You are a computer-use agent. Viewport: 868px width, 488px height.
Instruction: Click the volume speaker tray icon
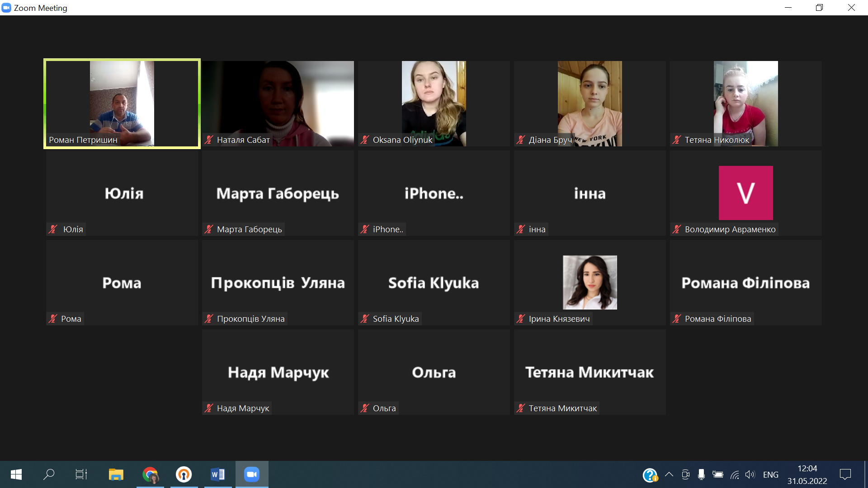(750, 474)
